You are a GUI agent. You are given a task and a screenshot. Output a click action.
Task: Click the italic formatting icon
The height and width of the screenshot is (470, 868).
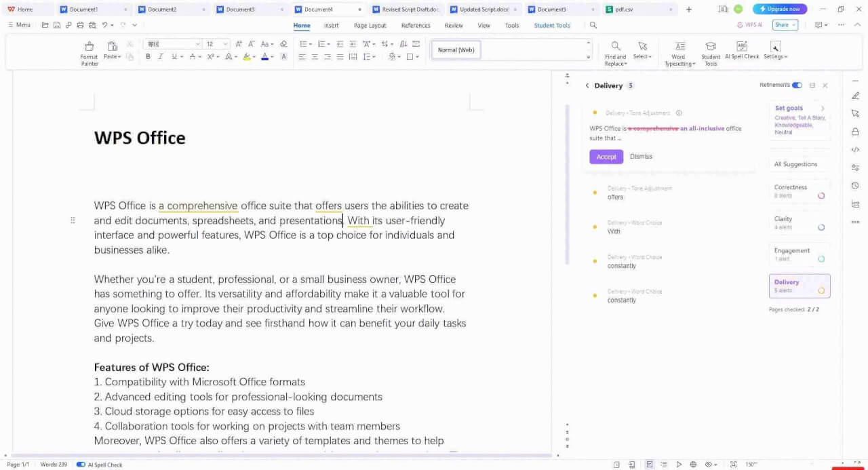click(161, 57)
